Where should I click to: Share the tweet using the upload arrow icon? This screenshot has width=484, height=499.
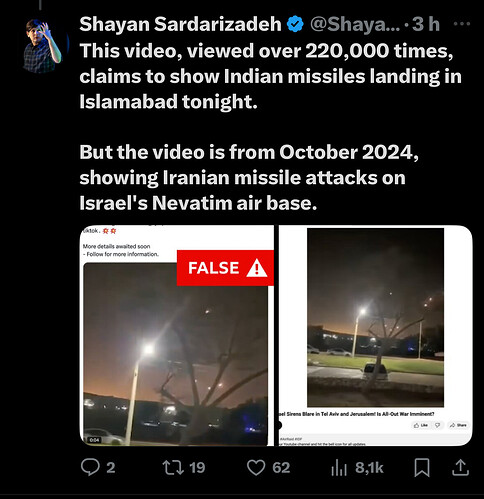coord(461,467)
